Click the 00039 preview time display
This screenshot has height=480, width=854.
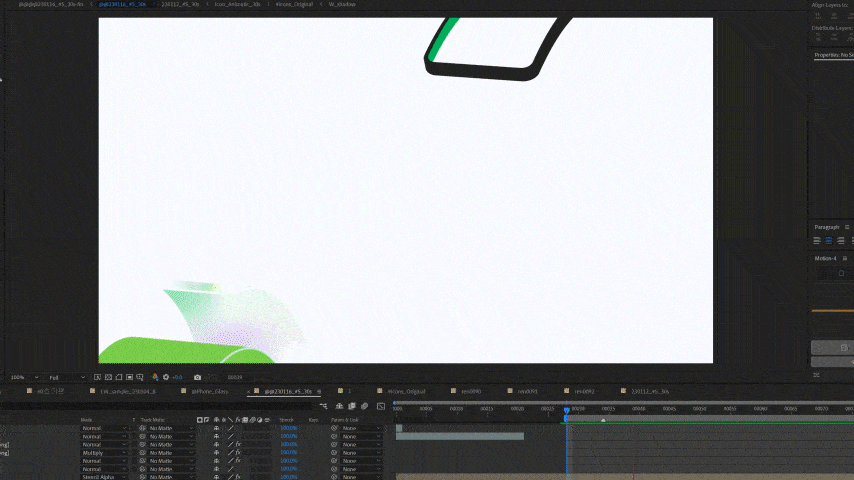coord(235,377)
